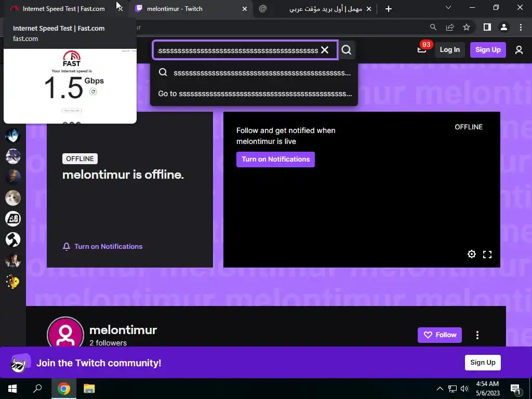Open the Windows action center notifications
This screenshot has height=399, width=532.
click(516, 389)
